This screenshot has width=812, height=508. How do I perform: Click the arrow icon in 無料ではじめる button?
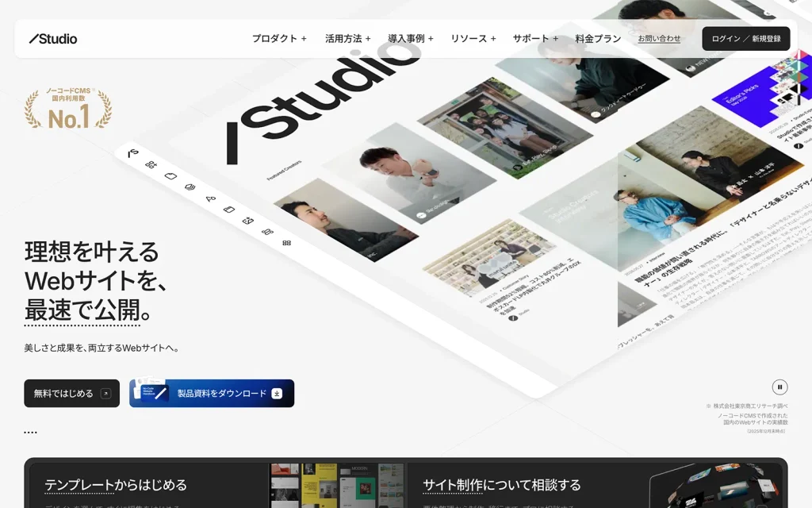point(105,394)
